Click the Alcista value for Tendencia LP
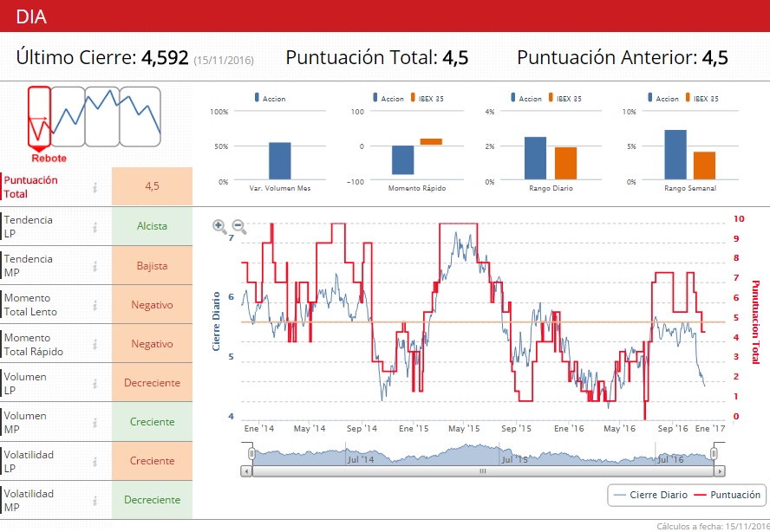 (x=152, y=226)
